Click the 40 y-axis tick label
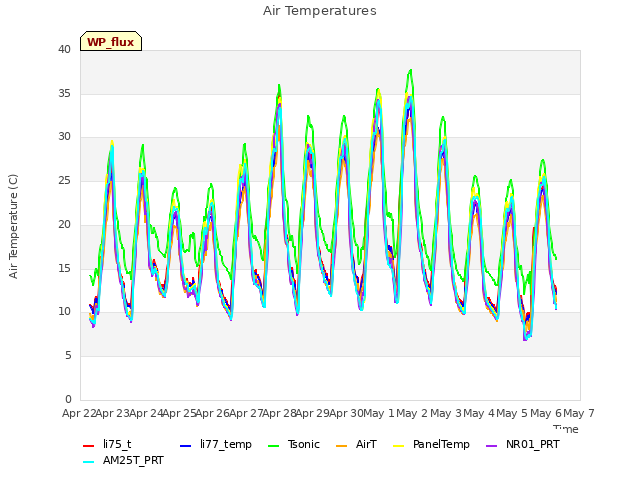 coord(64,49)
